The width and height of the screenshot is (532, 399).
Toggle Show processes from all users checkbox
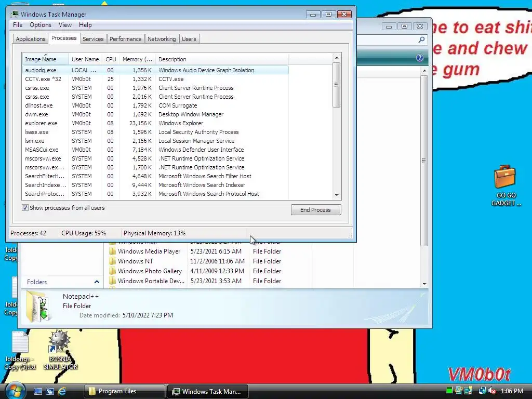pyautogui.click(x=25, y=208)
